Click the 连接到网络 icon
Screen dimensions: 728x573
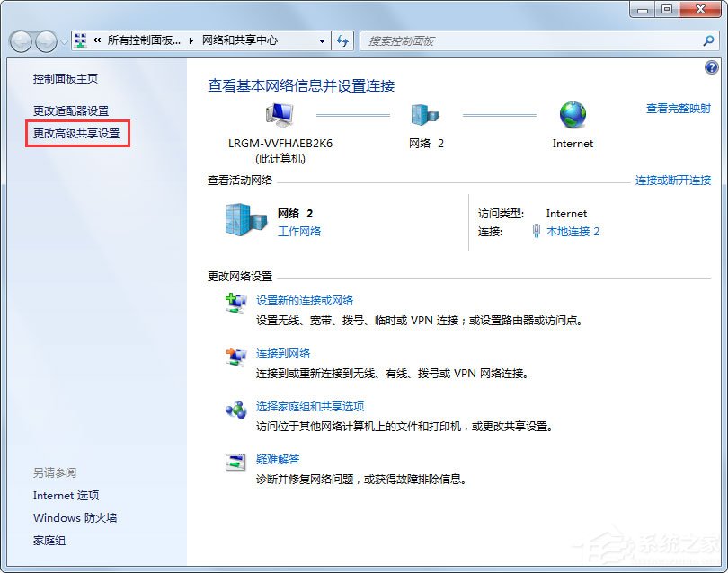click(x=236, y=355)
